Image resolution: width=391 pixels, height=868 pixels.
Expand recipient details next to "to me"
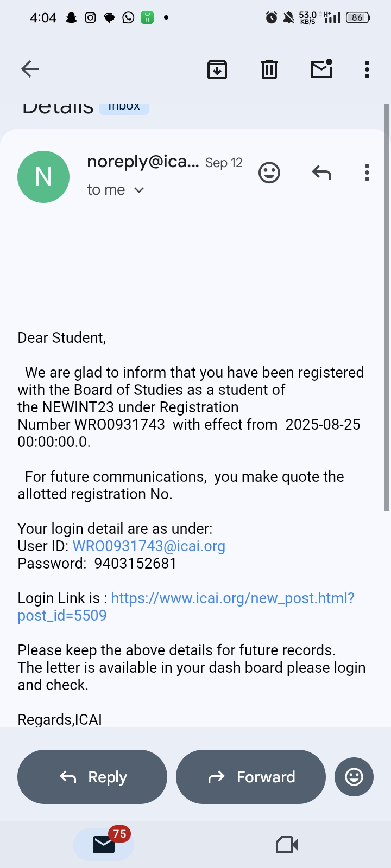click(x=139, y=190)
